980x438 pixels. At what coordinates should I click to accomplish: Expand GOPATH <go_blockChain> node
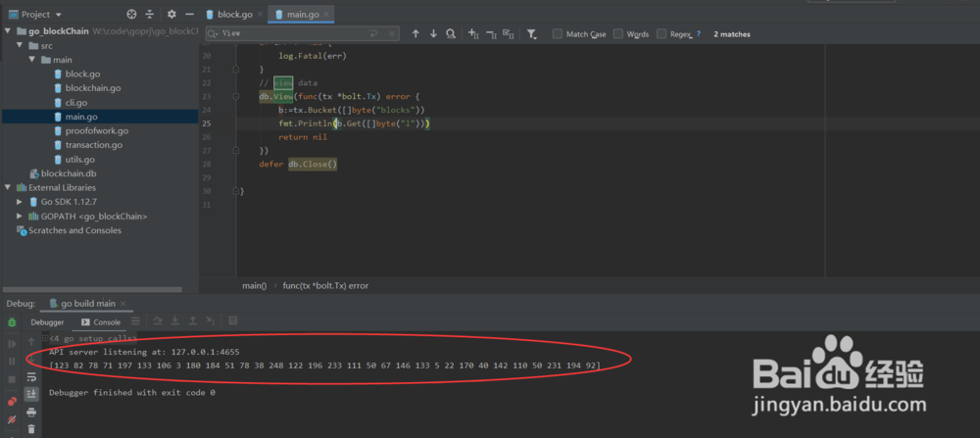pyautogui.click(x=20, y=217)
